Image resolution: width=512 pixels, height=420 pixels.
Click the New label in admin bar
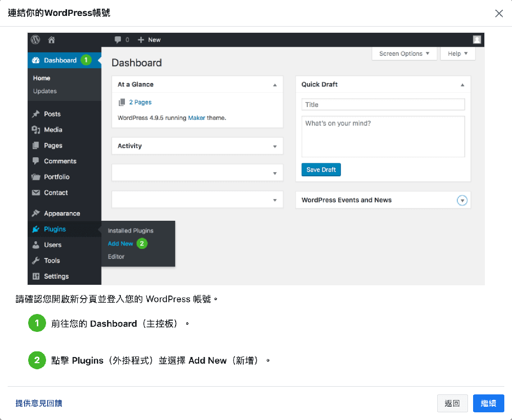click(x=154, y=40)
